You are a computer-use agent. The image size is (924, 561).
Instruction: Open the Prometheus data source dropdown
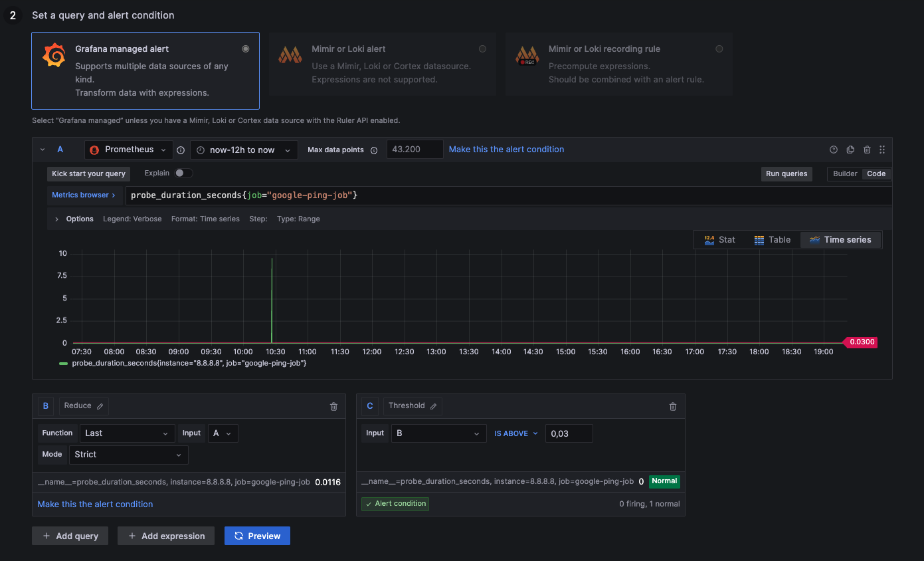coord(129,150)
